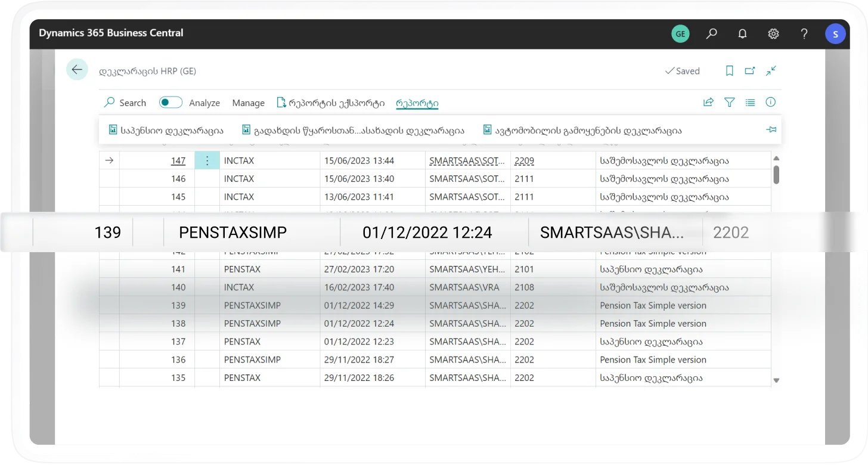Open entry number 147 link
Screen dimensions: 868x465
point(178,161)
